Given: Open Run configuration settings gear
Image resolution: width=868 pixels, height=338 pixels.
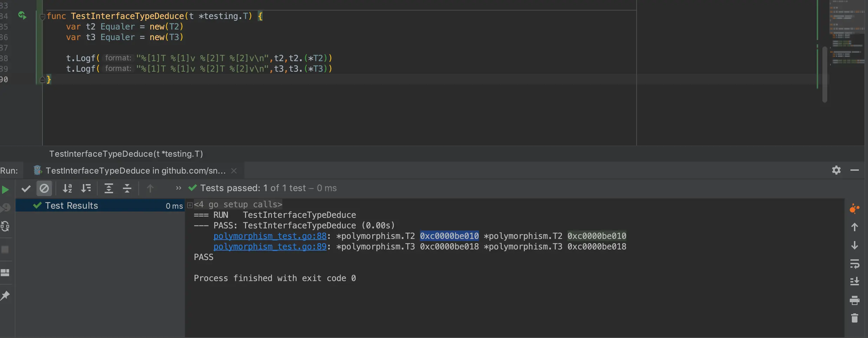Looking at the screenshot, I should click(x=836, y=170).
